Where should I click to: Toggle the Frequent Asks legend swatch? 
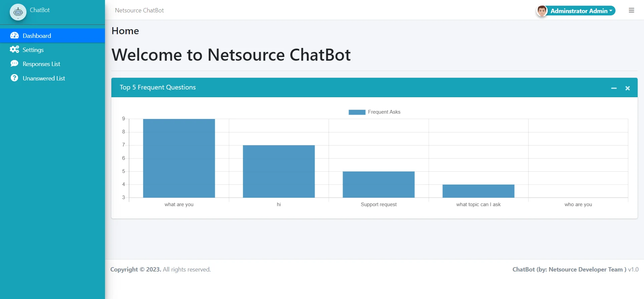pyautogui.click(x=357, y=112)
